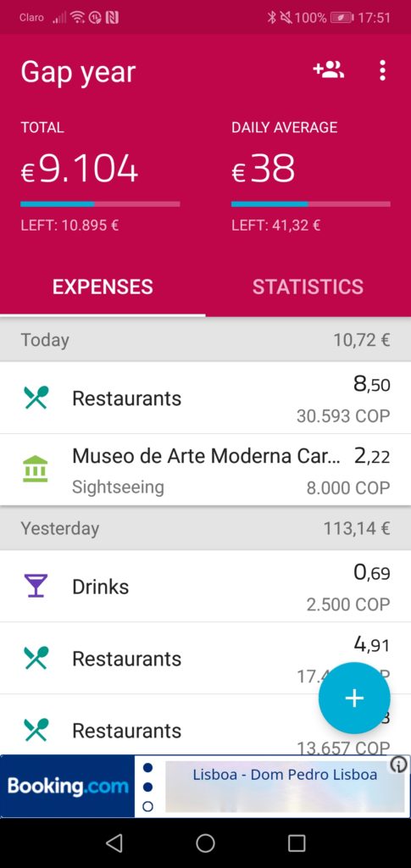Switch to the STATISTICS tab
Image resolution: width=411 pixels, height=868 pixels.
tap(308, 287)
